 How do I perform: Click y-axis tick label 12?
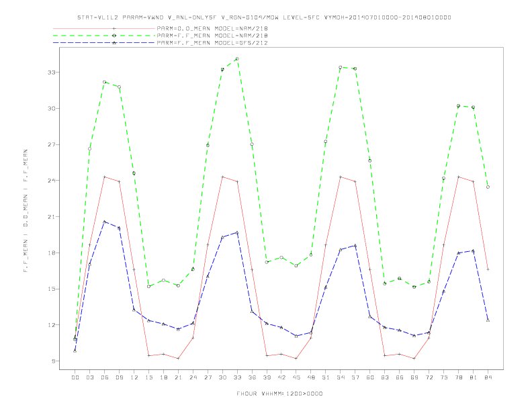(52, 325)
